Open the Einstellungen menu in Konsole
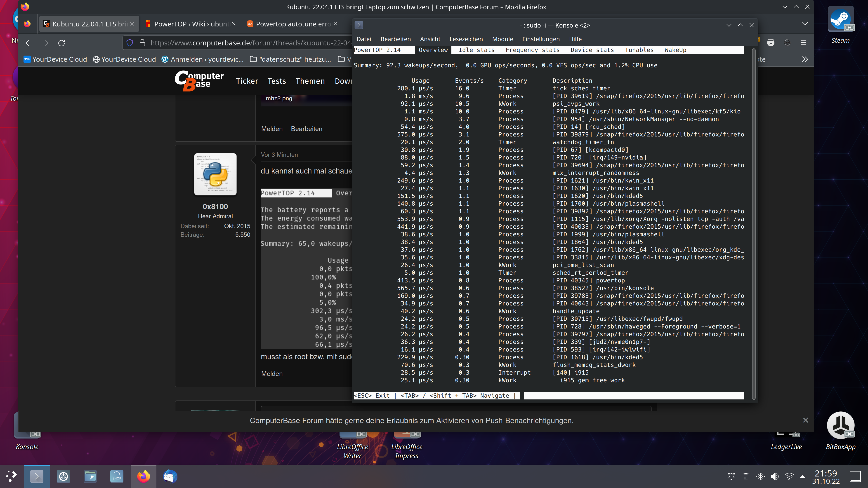 pos(541,39)
